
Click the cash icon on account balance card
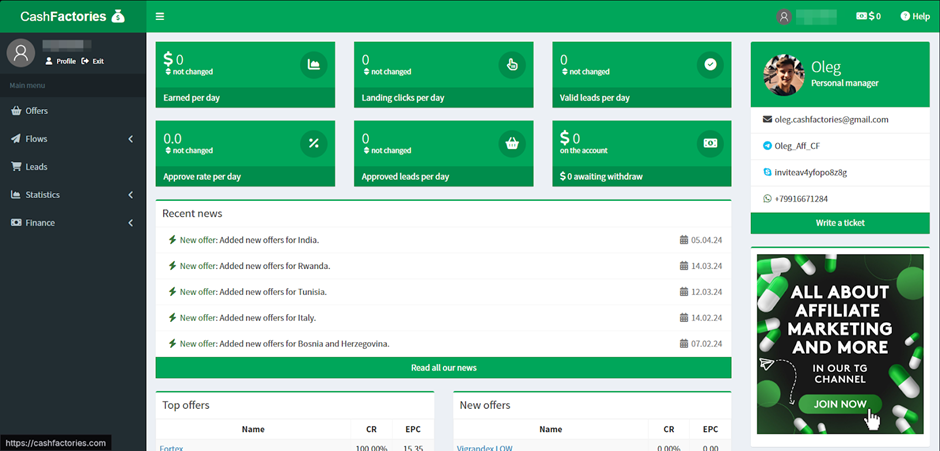click(710, 143)
